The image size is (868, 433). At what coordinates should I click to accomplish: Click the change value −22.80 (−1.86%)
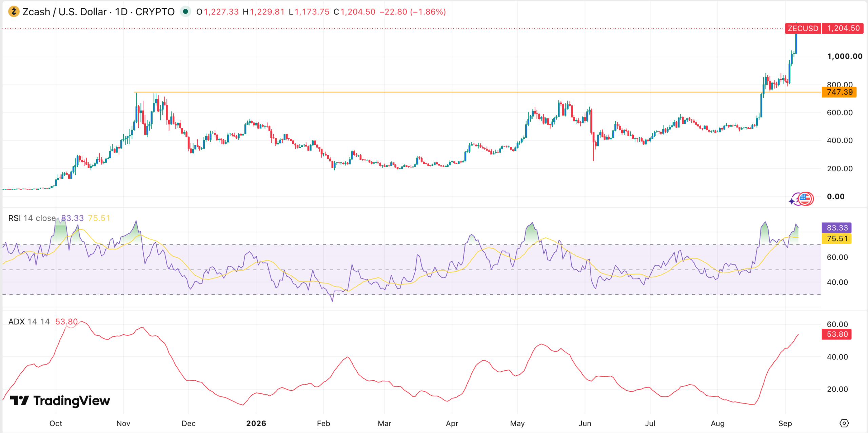click(412, 12)
